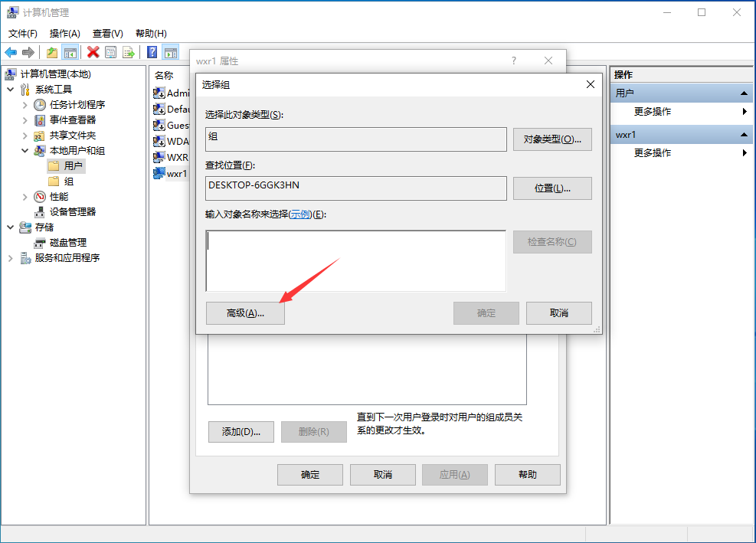This screenshot has height=543, width=756.
Task: Select the 用户 folder in the tree
Action: 66,166
